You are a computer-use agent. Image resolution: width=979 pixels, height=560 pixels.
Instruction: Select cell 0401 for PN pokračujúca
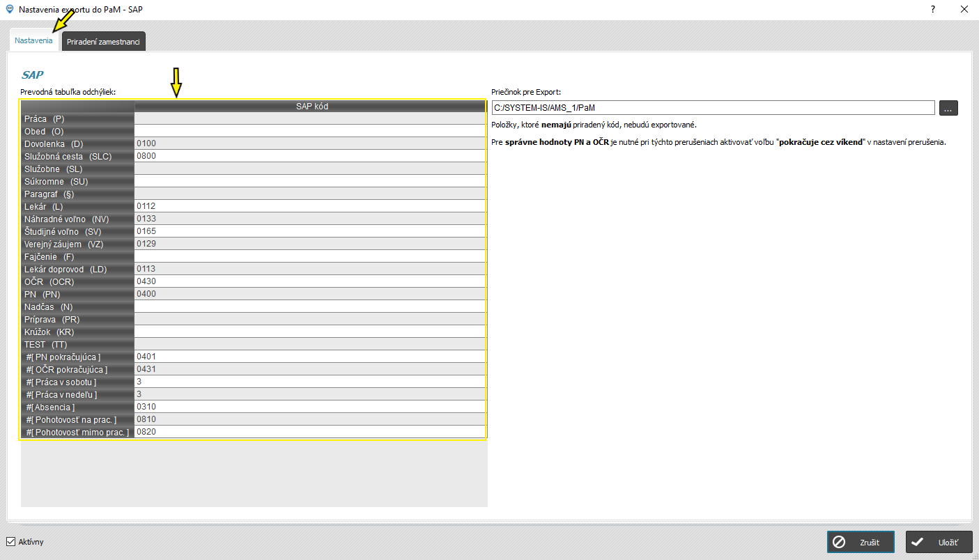pos(310,357)
